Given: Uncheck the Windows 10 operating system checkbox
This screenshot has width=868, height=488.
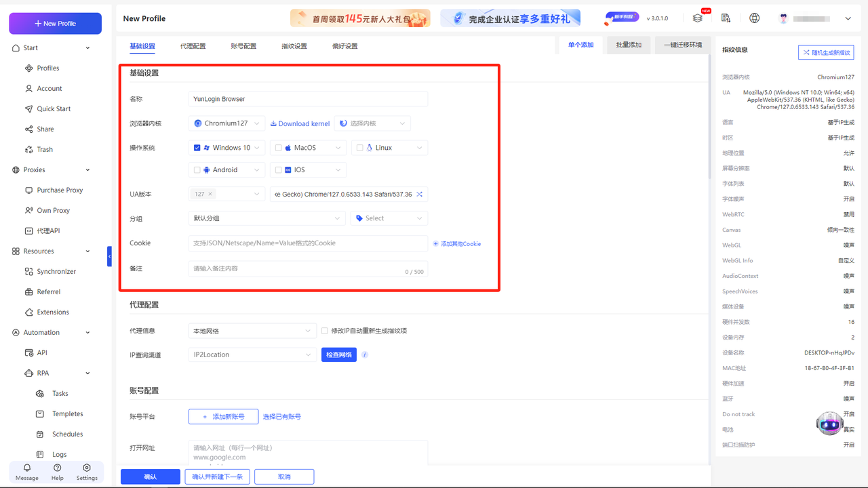Looking at the screenshot, I should (197, 147).
